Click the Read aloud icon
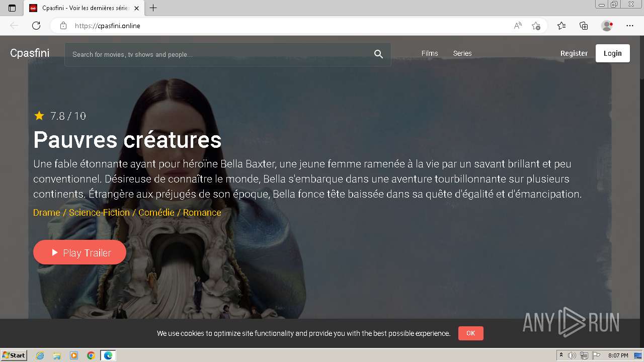644x362 pixels. [517, 26]
